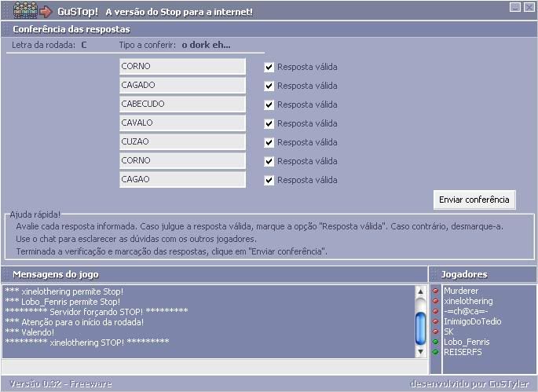Click 'desenvolvido por GuSTyler' credit text

(x=470, y=384)
